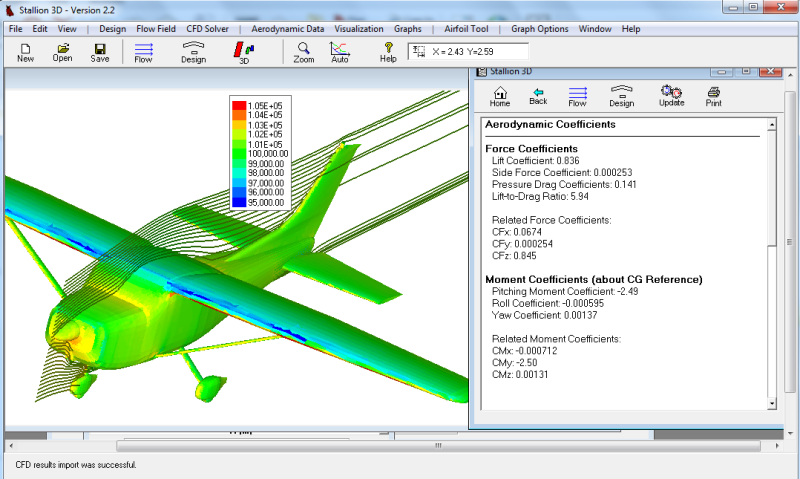This screenshot has height=479, width=800.
Task: Click Design icon in main toolbar
Action: [x=193, y=52]
